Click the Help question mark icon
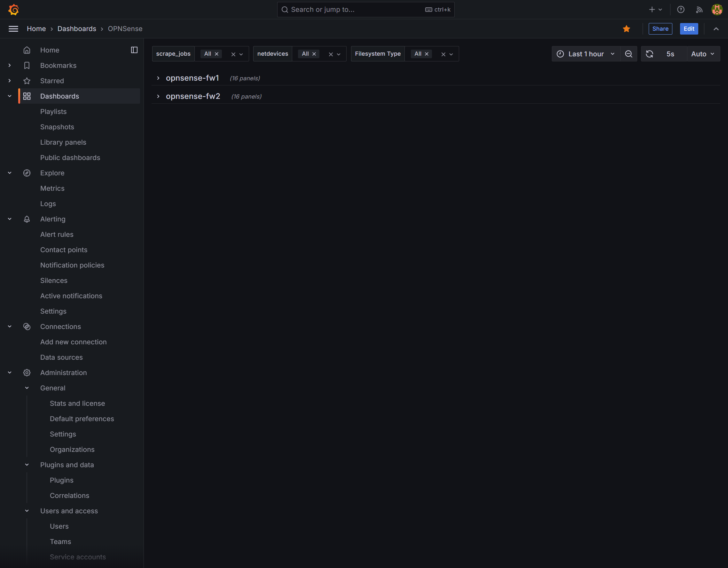The height and width of the screenshot is (568, 728). 681,9
